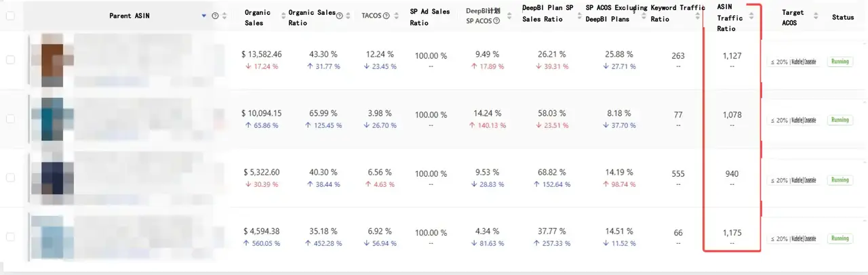Click the Organic Sales Ratio help icon
Image resolution: width=868 pixels, height=275 pixels.
pyautogui.click(x=339, y=16)
